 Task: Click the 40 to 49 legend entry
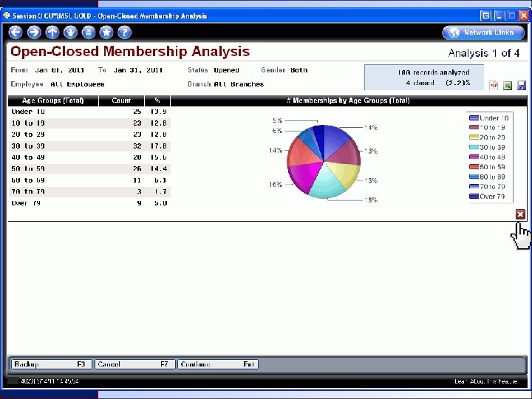(x=487, y=157)
